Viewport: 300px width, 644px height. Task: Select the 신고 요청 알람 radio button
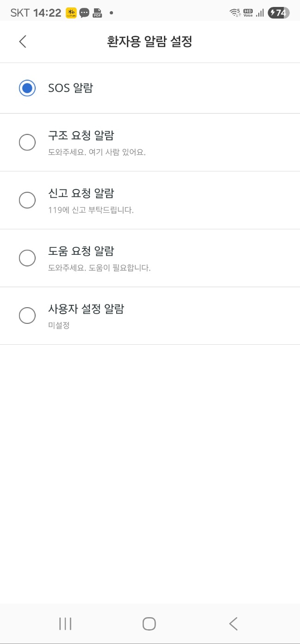pos(27,200)
